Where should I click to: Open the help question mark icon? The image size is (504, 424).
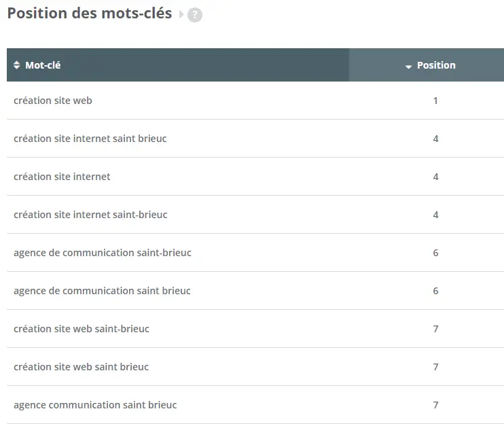(x=195, y=15)
